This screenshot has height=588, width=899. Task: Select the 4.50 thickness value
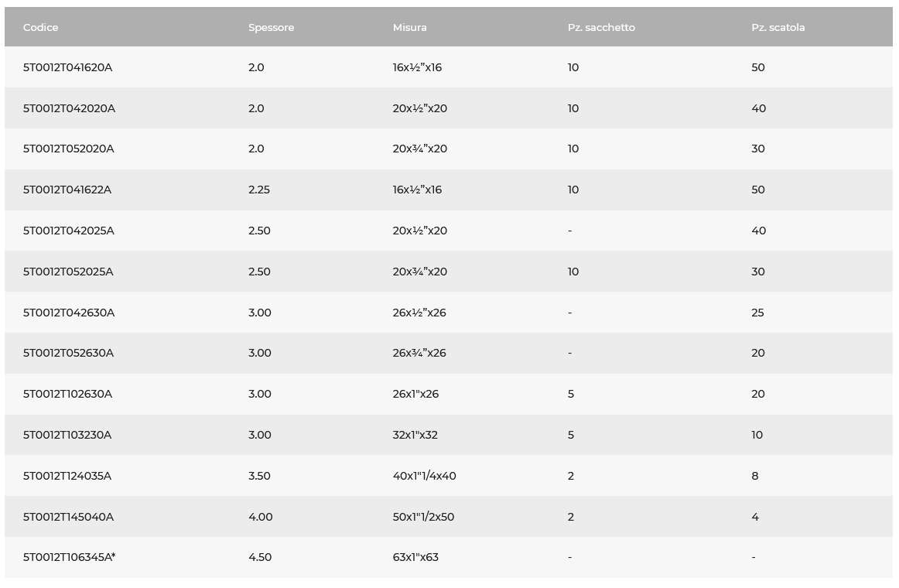coord(260,557)
